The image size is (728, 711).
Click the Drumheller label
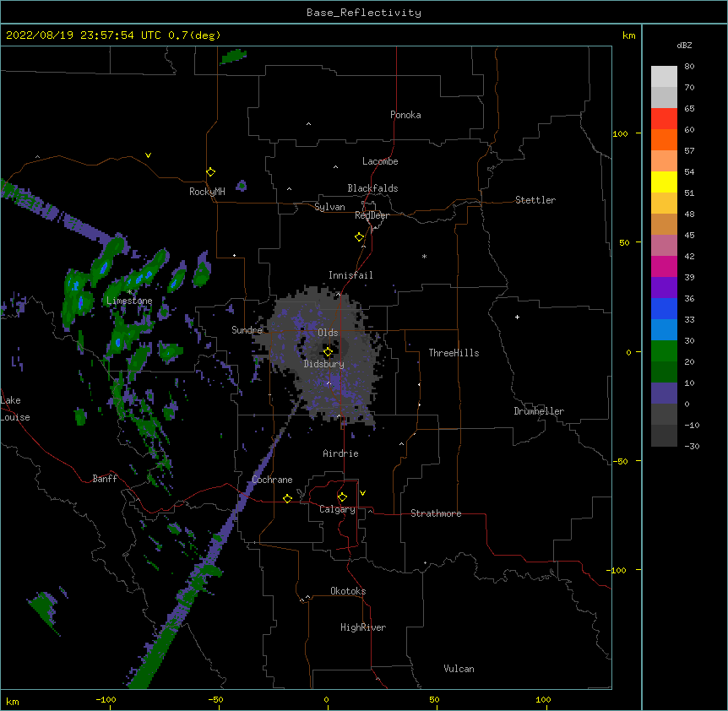539,411
